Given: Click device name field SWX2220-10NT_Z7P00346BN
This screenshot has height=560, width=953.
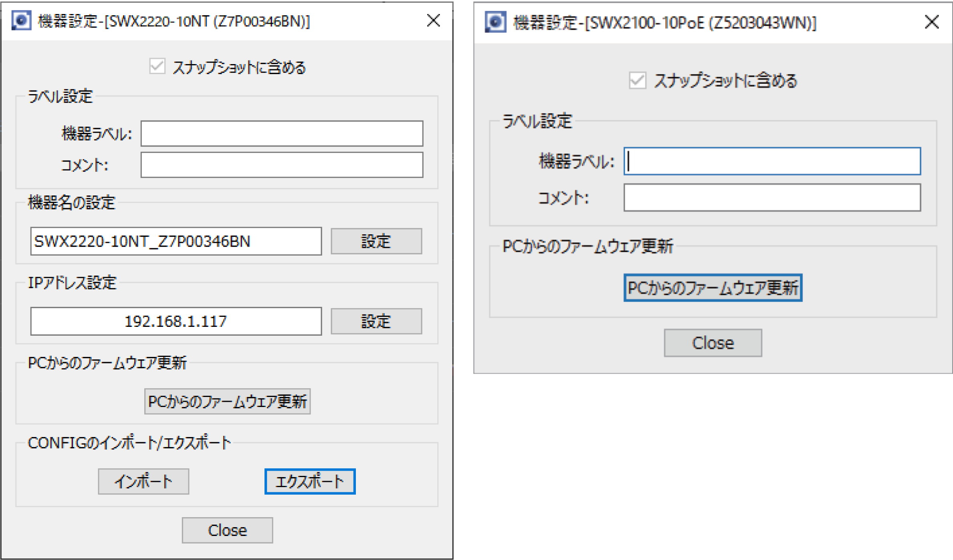Looking at the screenshot, I should 176,241.
